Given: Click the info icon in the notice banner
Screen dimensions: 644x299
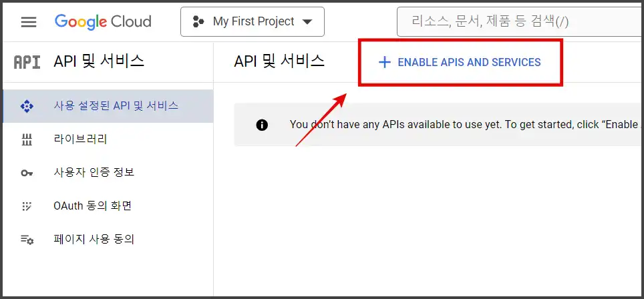Looking at the screenshot, I should click(262, 125).
